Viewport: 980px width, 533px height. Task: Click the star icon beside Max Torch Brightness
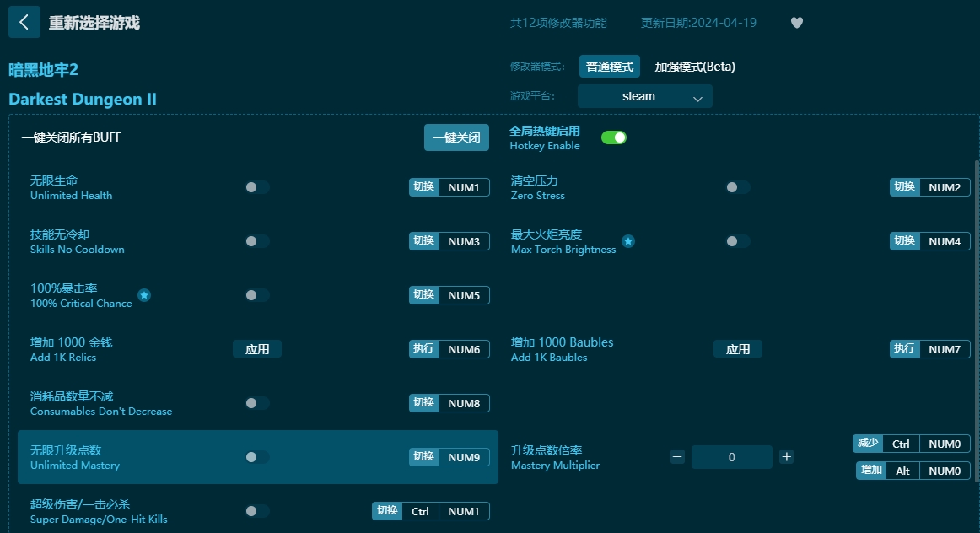click(628, 241)
